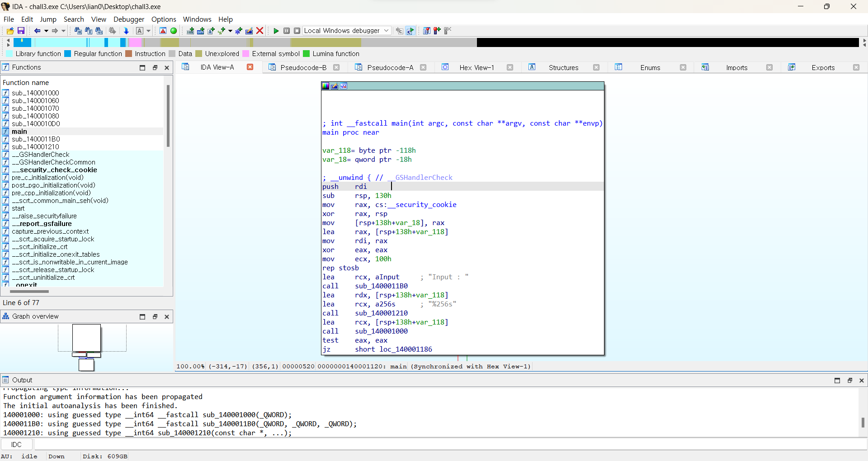Select the Add breakpoint toolbar icon
The width and height of the screenshot is (868, 461).
(x=437, y=31)
